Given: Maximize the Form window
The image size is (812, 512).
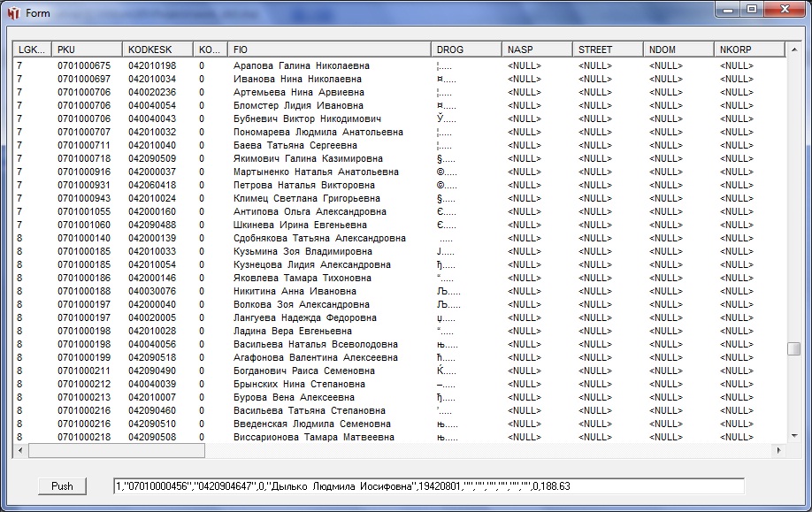Looking at the screenshot, I should 751,10.
